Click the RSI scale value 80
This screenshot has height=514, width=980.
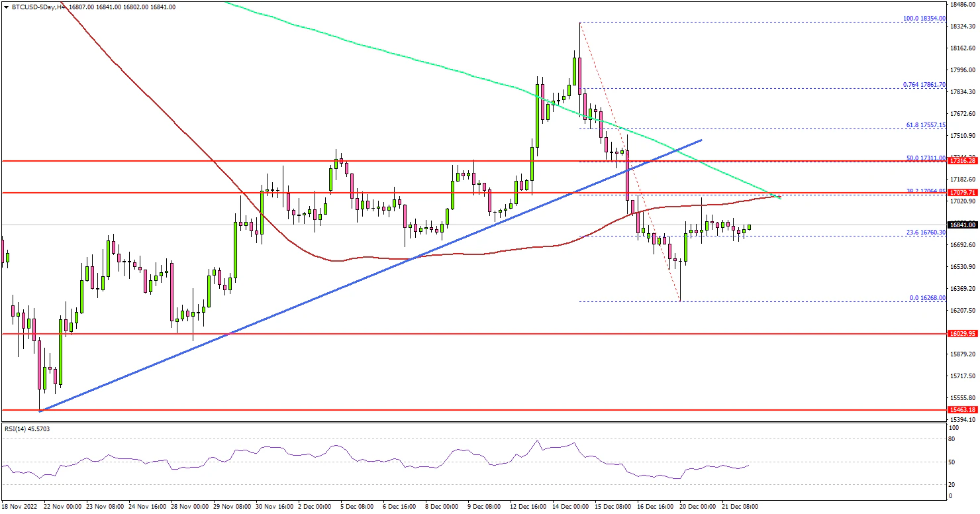952,438
